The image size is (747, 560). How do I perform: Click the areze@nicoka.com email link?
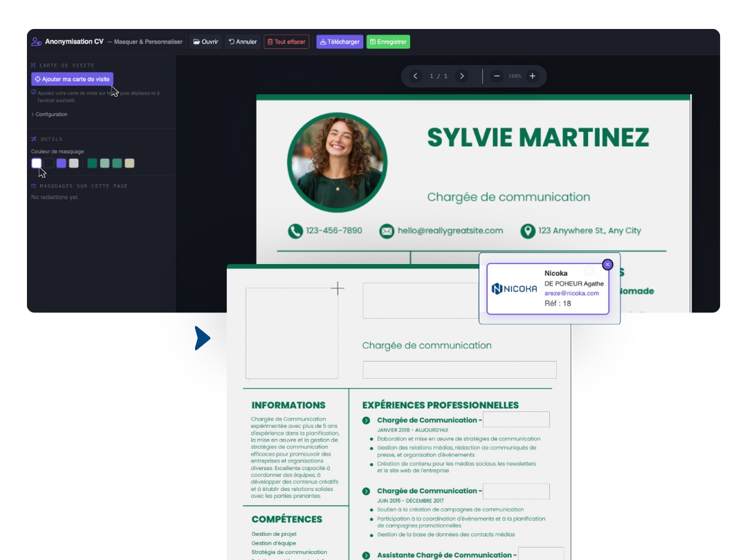tap(571, 293)
